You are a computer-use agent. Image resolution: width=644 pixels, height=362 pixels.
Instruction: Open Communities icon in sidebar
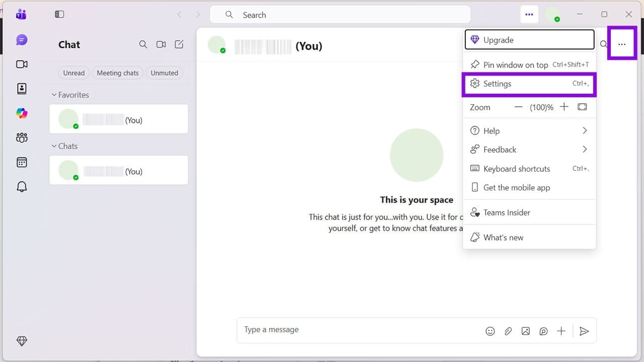point(22,137)
